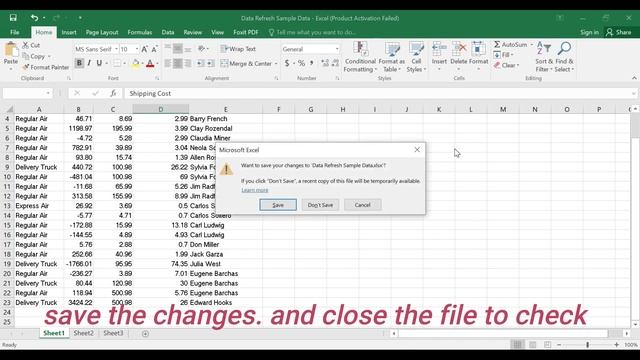The image size is (640, 360).
Task: Click the Orientation icon
Action: point(201,49)
